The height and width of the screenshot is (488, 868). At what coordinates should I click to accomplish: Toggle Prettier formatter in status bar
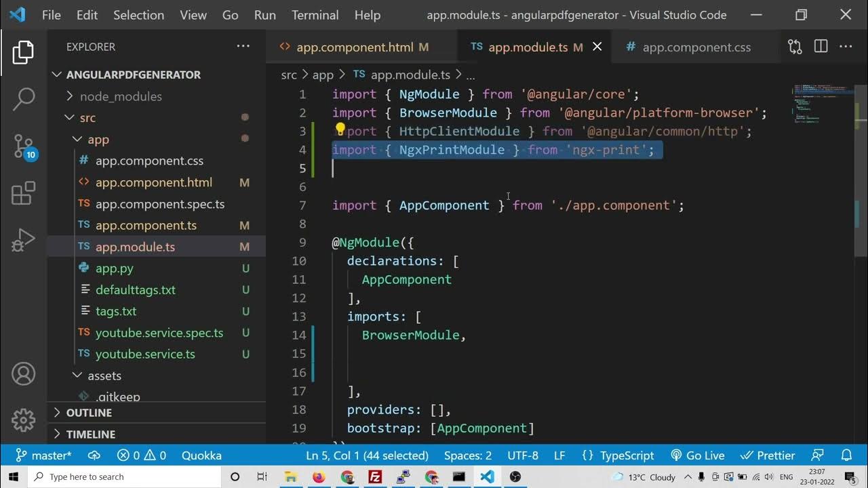pos(768,455)
